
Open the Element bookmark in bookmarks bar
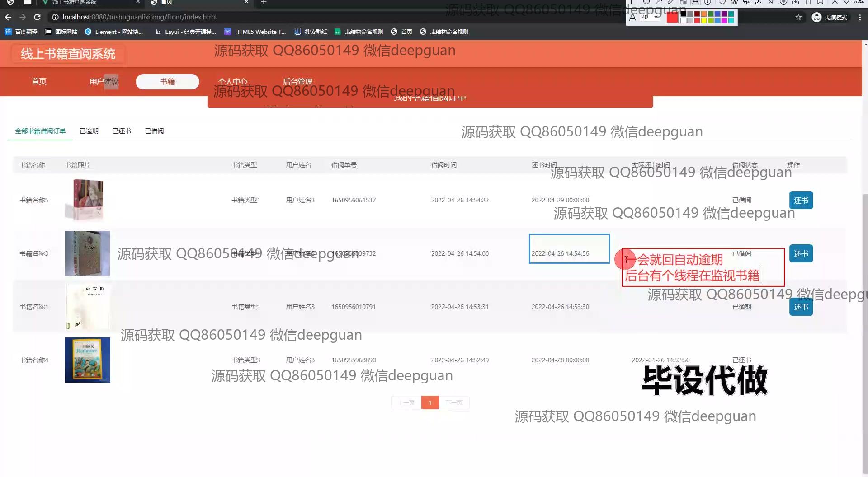(113, 32)
